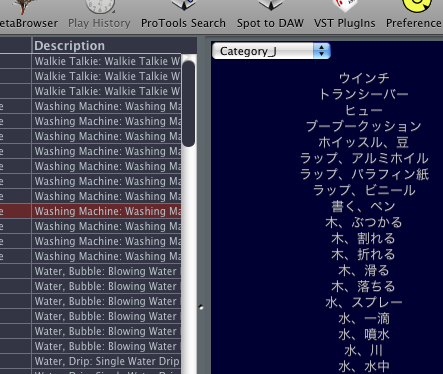Image resolution: width=443 pixels, height=374 pixels.
Task: Select the 水、水中 category
Action: [364, 366]
